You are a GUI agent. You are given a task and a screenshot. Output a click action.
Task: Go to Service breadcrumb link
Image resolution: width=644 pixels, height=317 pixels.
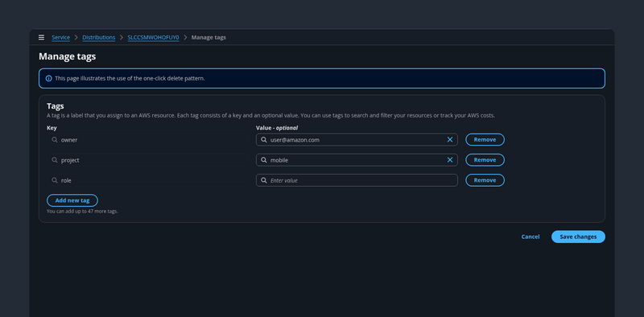61,37
